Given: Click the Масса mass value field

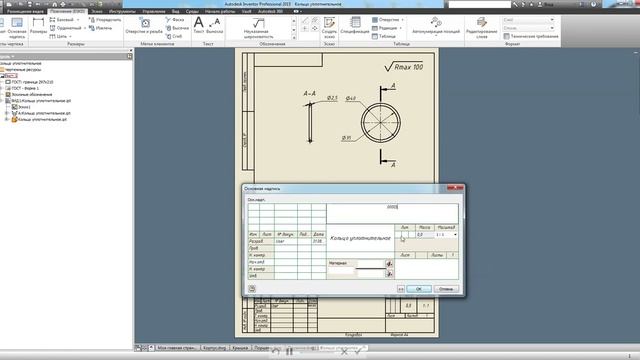Looking at the screenshot, I should tap(424, 235).
